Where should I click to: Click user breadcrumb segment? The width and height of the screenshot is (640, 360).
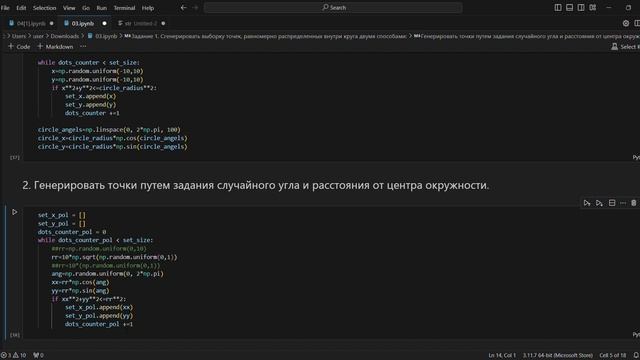pos(38,36)
